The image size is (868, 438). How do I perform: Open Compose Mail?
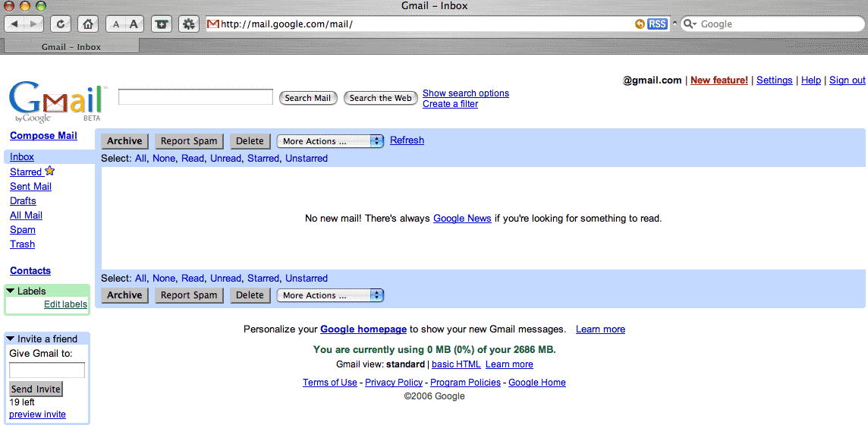(43, 136)
